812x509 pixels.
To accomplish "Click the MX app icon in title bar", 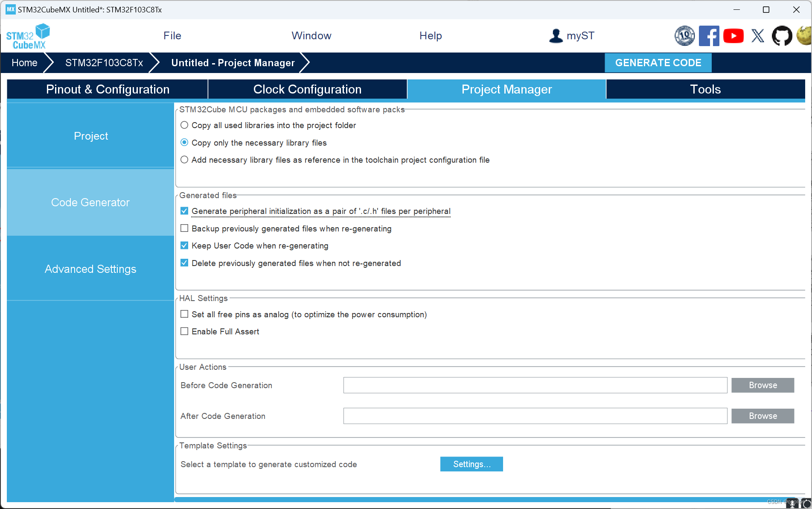I will (11, 9).
